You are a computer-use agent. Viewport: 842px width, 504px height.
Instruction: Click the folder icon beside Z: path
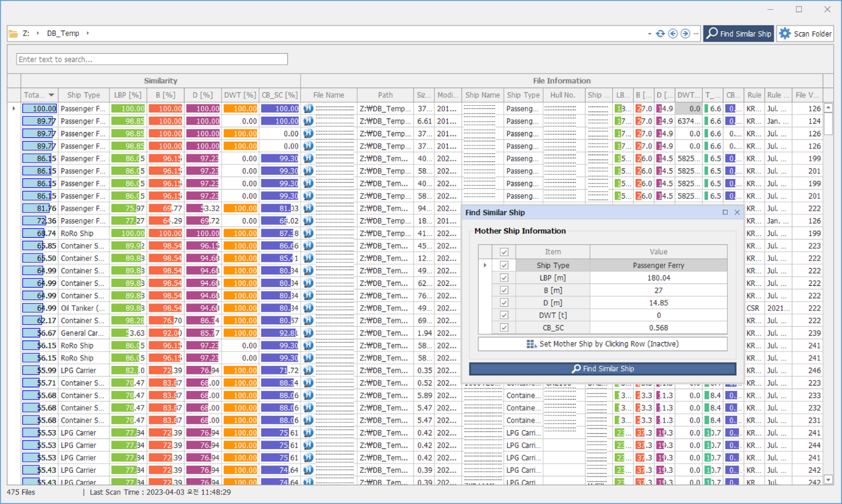13,34
